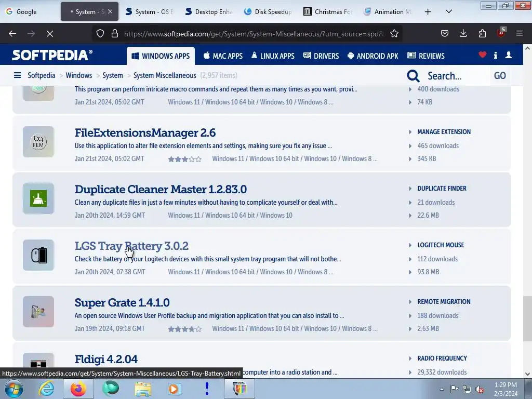This screenshot has width=532, height=399.
Task: Click the page vertical scrollbar thumb
Action: click(x=527, y=318)
